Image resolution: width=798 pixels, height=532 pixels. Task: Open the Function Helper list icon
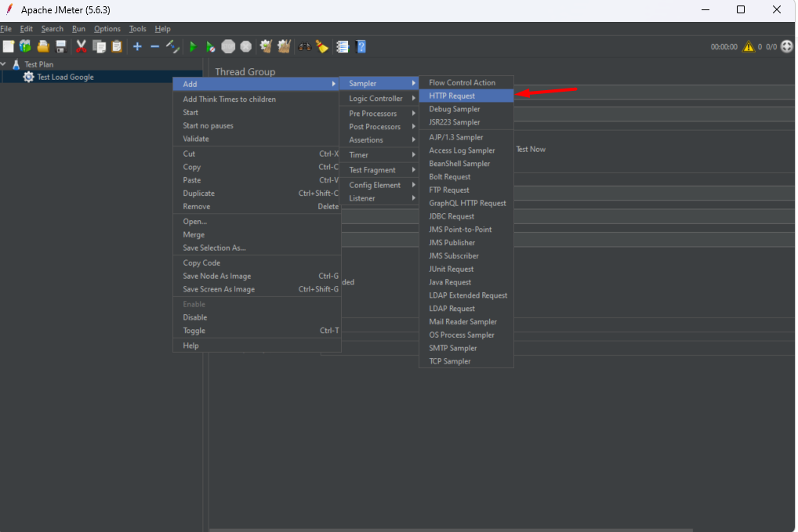(x=343, y=47)
